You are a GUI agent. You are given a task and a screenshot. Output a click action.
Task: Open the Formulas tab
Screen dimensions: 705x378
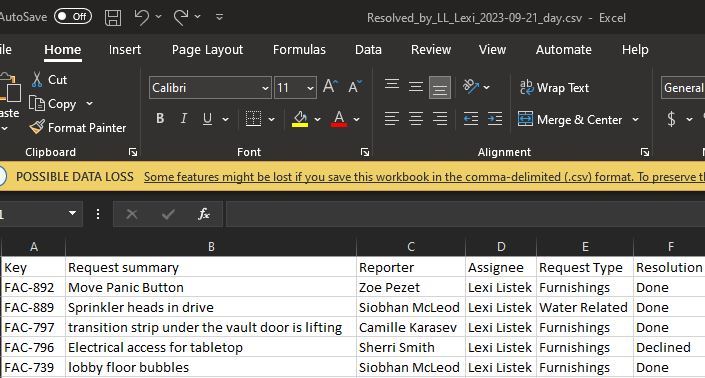tap(299, 49)
